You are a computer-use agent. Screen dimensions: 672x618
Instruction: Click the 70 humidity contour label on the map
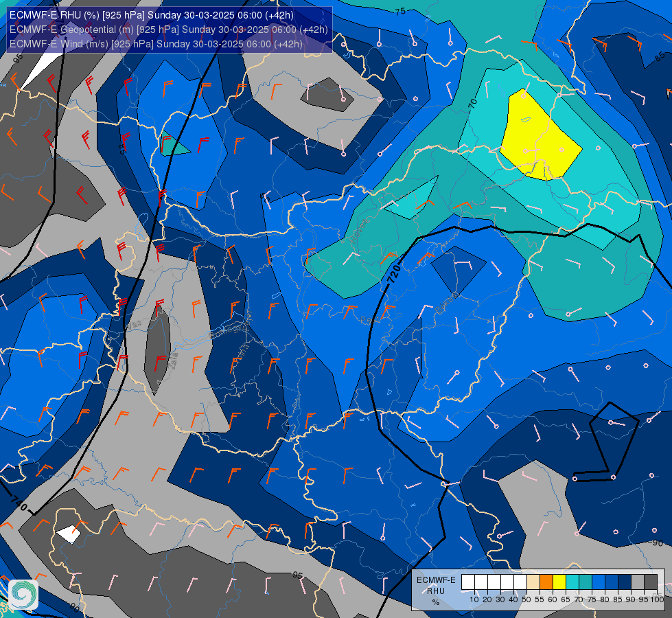click(x=472, y=103)
